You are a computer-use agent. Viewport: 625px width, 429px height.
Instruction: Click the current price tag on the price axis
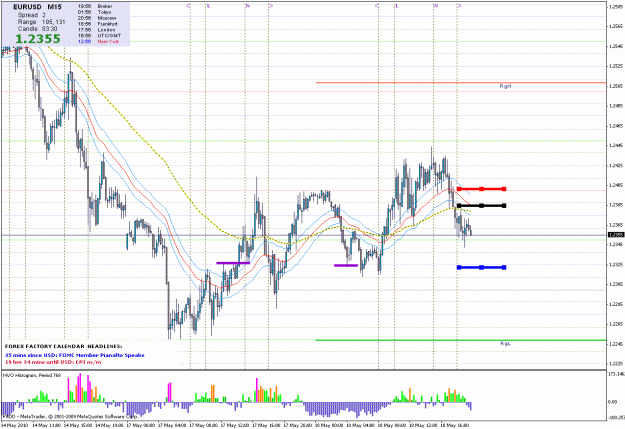pyautogui.click(x=616, y=235)
